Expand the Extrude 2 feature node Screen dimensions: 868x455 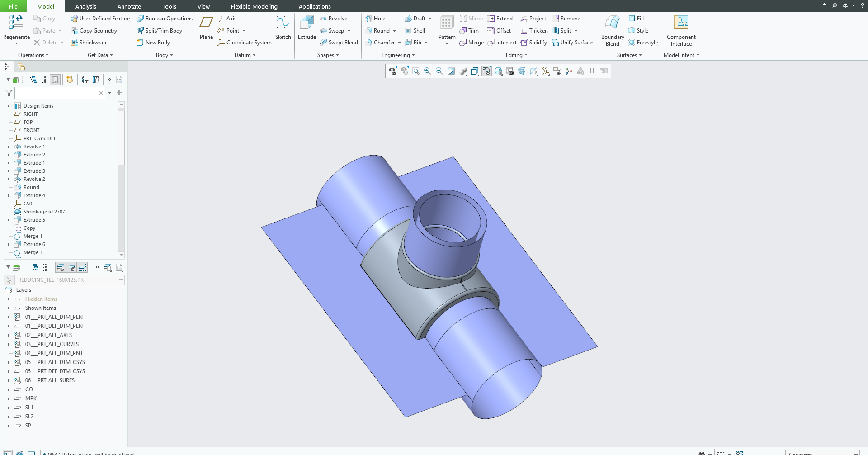9,155
